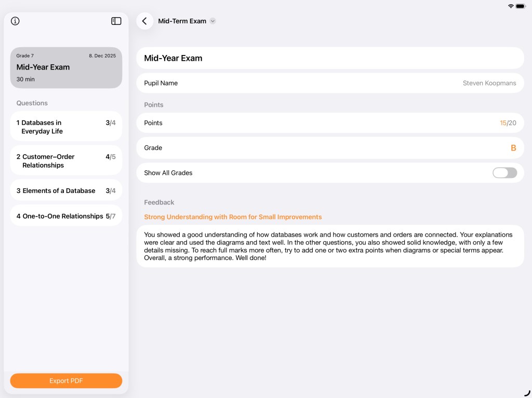Select the Mid-Year Exam card in sidebar
The width and height of the screenshot is (532, 398).
pyautogui.click(x=66, y=67)
